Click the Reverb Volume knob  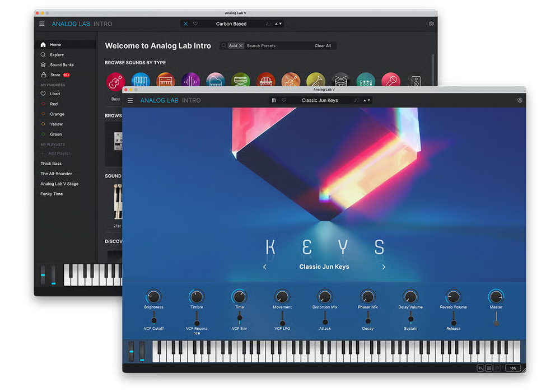(453, 296)
